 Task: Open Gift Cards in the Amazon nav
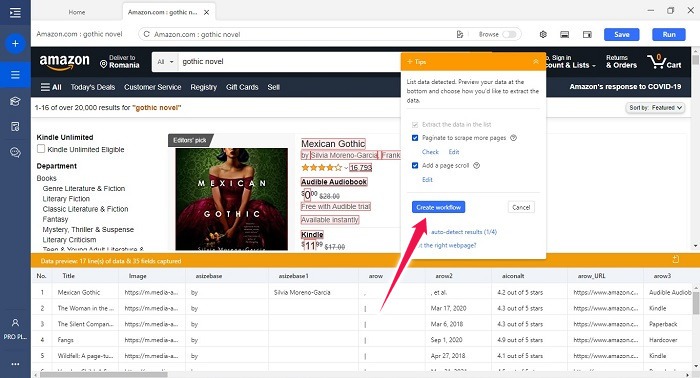coord(242,87)
